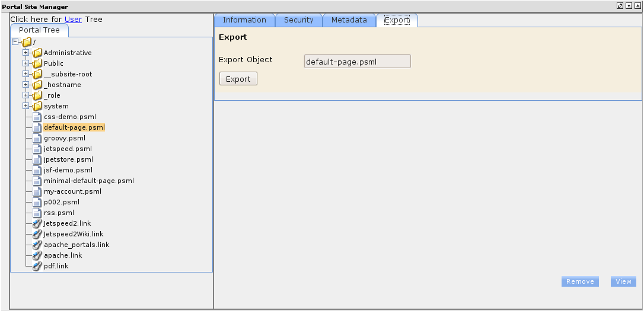Open the Security tab
Image resolution: width=644 pixels, height=311 pixels.
(x=298, y=20)
